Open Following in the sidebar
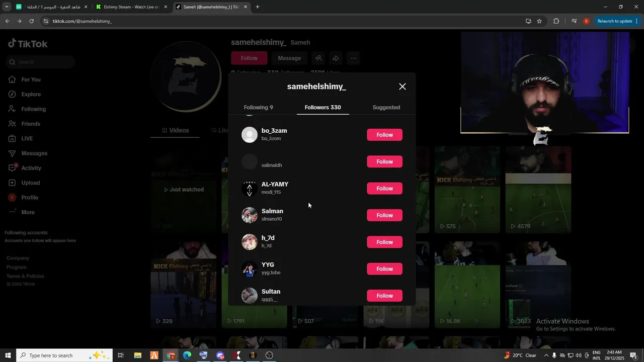Image resolution: width=644 pixels, height=362 pixels. (33, 109)
